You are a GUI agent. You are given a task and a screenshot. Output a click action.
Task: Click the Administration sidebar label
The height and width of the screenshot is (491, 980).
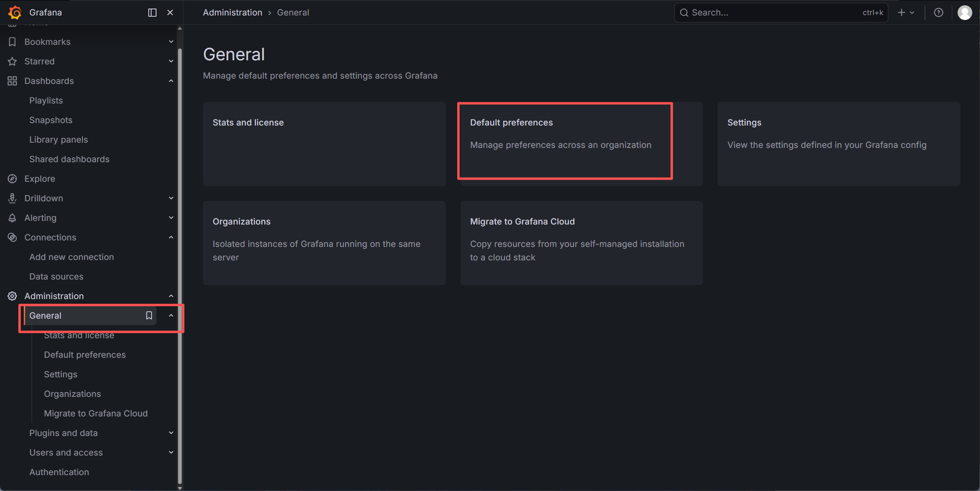(54, 296)
